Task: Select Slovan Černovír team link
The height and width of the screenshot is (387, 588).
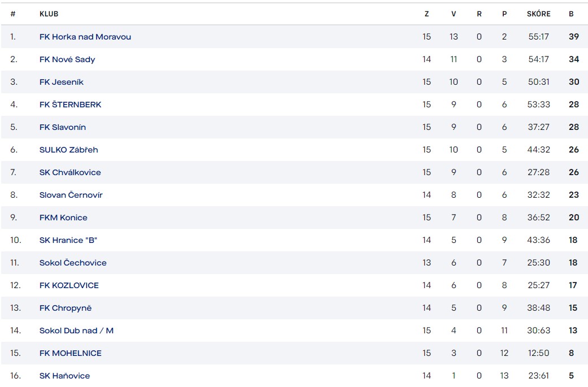Action: click(x=71, y=195)
